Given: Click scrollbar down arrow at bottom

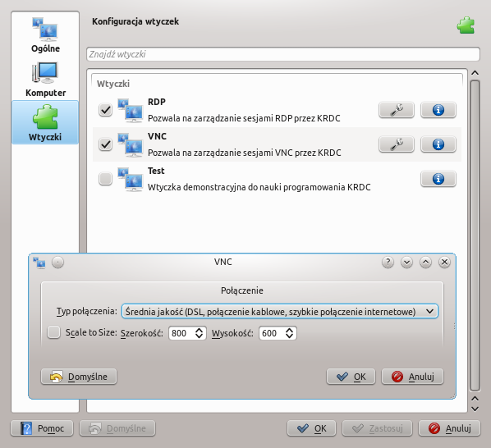Looking at the screenshot, I should [x=475, y=409].
